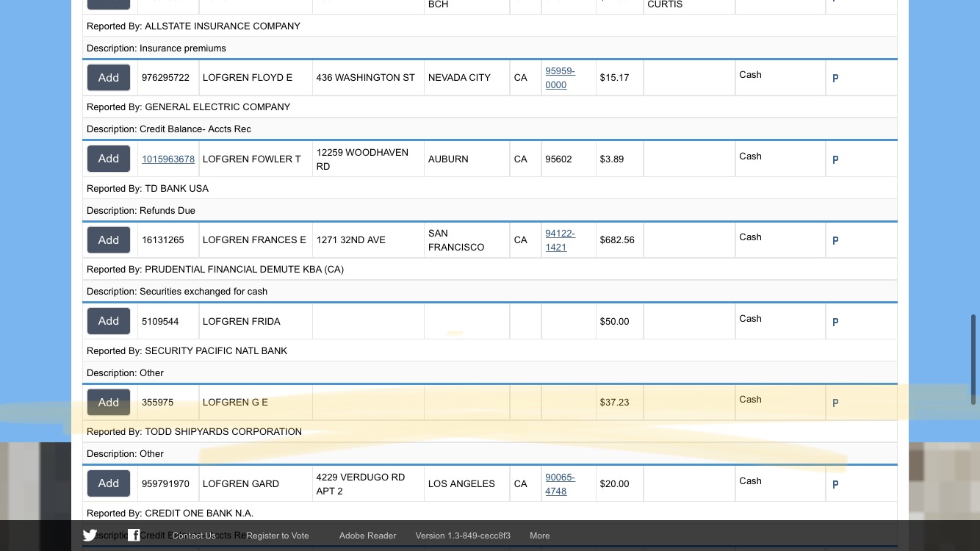Screen dimensions: 980x551
Task: Add the LOFGREN FRANCES E property
Action: coord(109,240)
